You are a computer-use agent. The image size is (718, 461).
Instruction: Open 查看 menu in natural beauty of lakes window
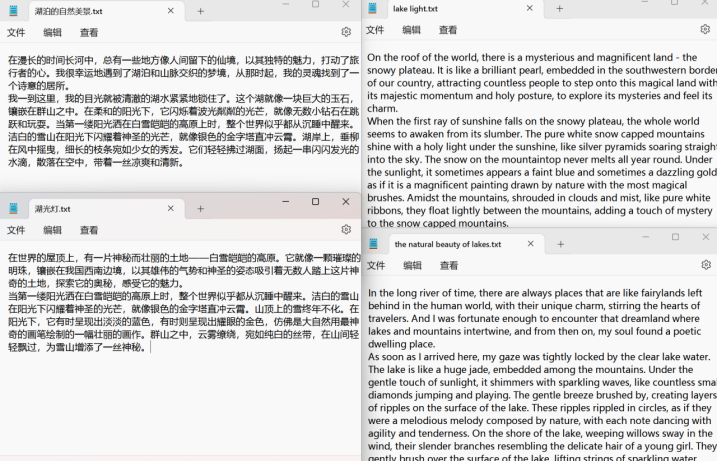click(x=449, y=266)
